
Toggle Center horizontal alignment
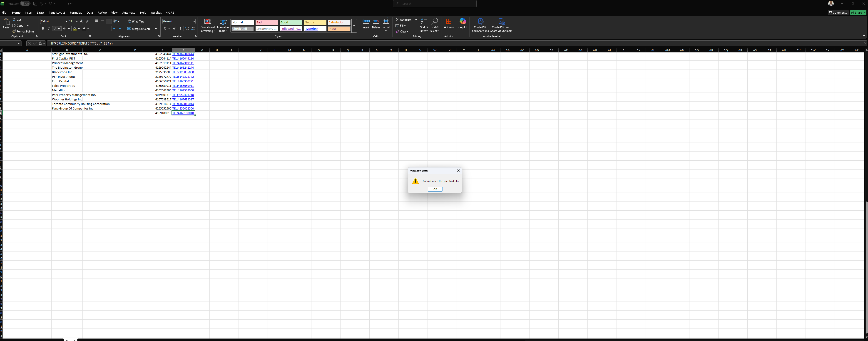pyautogui.click(x=102, y=29)
